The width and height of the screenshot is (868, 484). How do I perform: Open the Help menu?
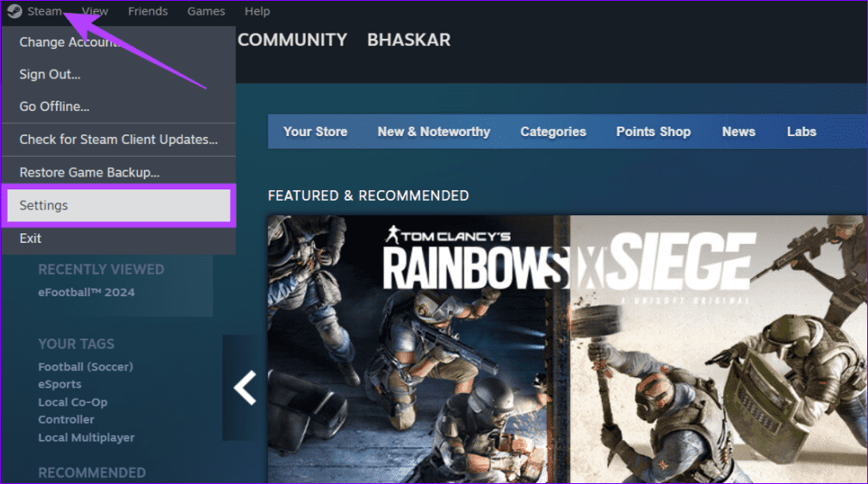257,11
